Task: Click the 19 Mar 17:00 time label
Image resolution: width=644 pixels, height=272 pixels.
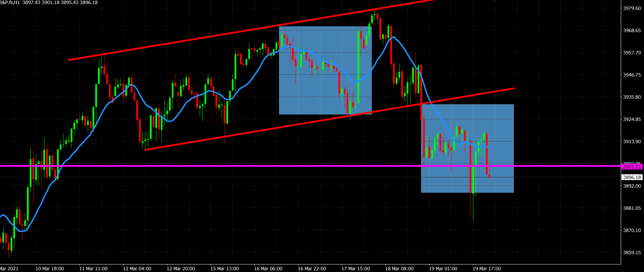Action: coord(487,269)
